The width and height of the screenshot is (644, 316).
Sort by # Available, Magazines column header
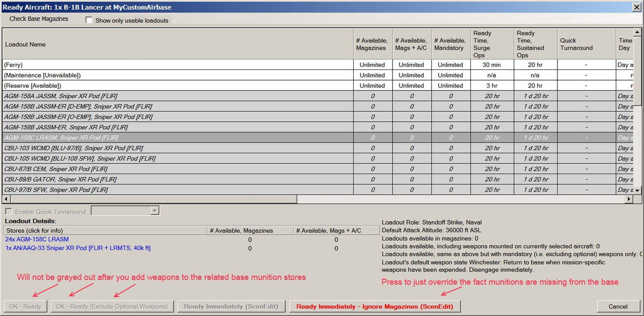(x=373, y=44)
